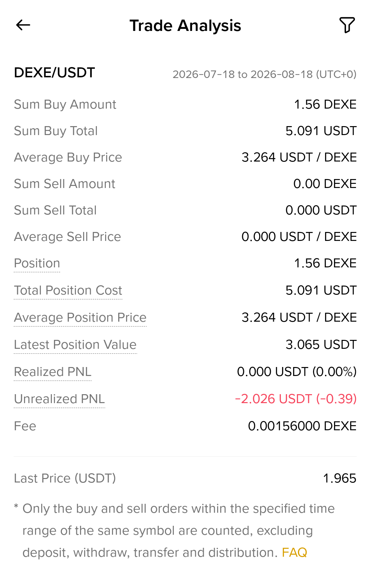Tap the Latest Position Value 3.065 USDT
This screenshot has width=368, height=588.
[x=321, y=344]
